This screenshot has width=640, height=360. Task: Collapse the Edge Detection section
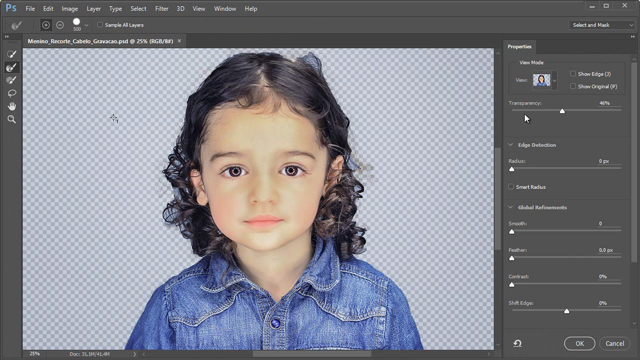[511, 145]
